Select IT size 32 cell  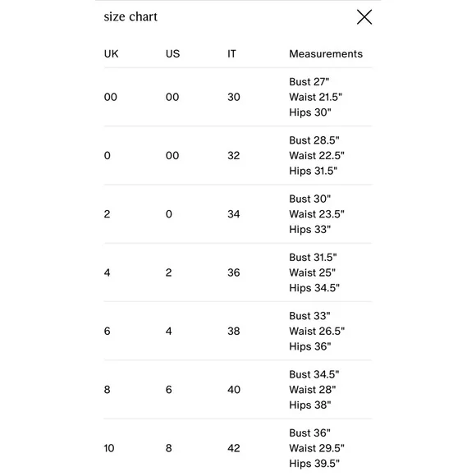[233, 155]
